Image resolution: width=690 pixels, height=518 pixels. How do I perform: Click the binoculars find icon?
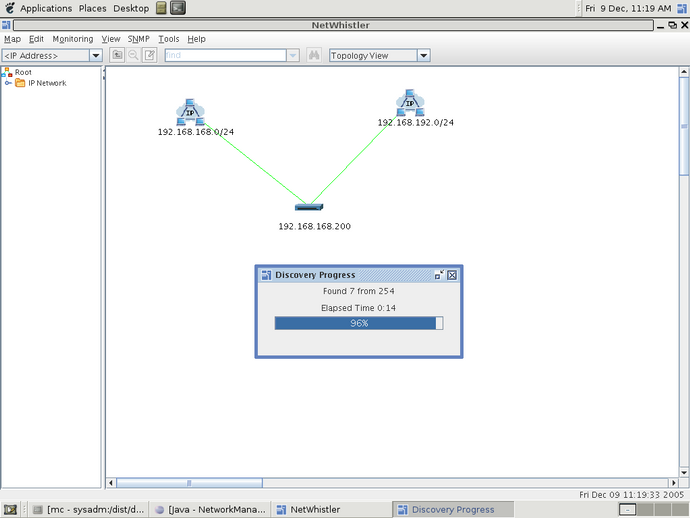click(x=314, y=55)
